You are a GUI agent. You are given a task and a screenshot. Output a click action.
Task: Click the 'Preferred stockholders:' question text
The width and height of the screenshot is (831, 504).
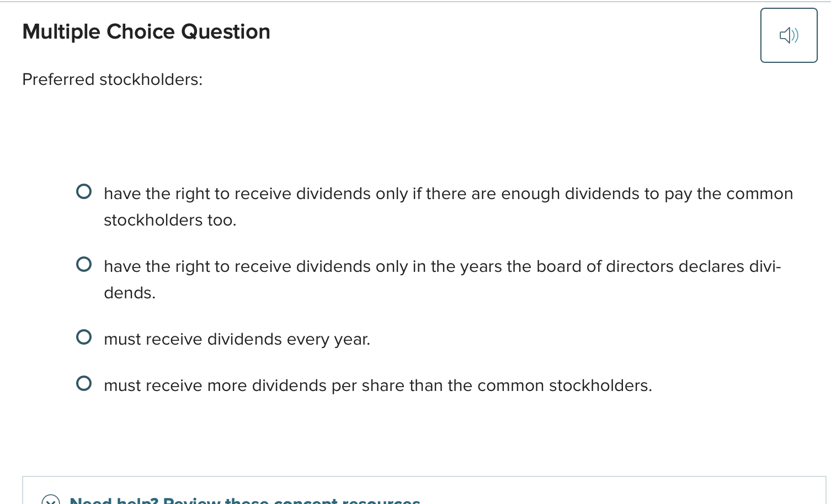(112, 79)
